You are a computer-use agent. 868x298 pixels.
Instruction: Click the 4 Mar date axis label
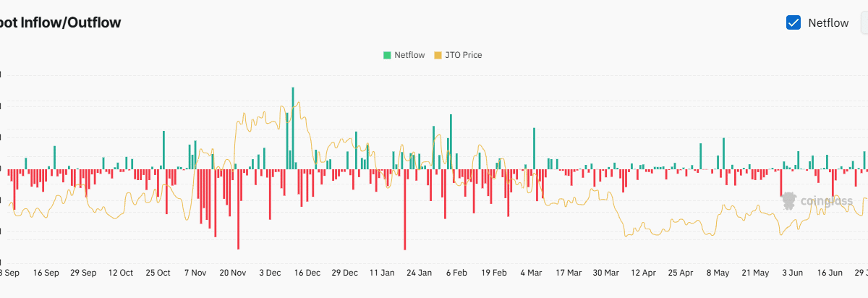coord(531,273)
